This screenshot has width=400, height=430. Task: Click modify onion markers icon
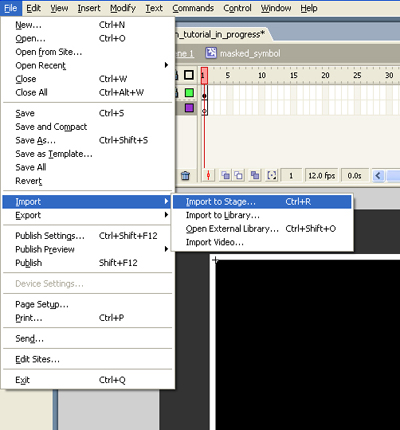tap(272, 175)
